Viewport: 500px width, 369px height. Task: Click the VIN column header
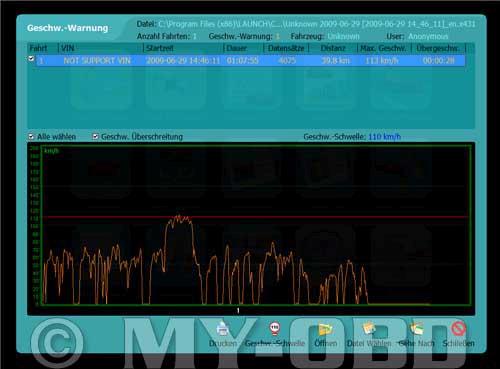click(x=101, y=48)
